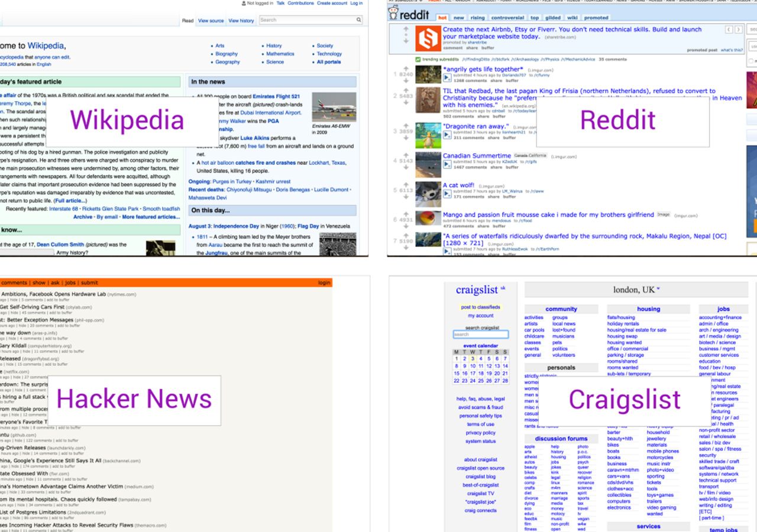Upvote the "angrily gets life together" post
The height and width of the screenshot is (532, 757).
point(406,69)
